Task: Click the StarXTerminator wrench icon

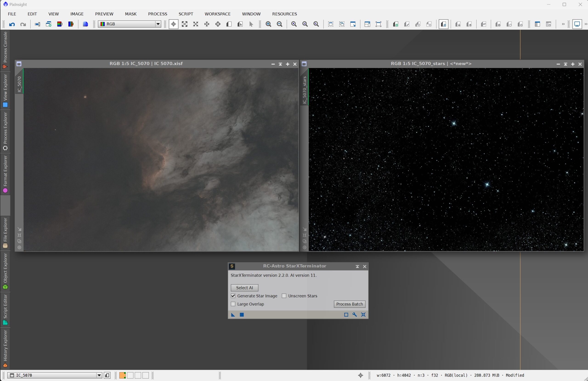Action: coord(355,315)
